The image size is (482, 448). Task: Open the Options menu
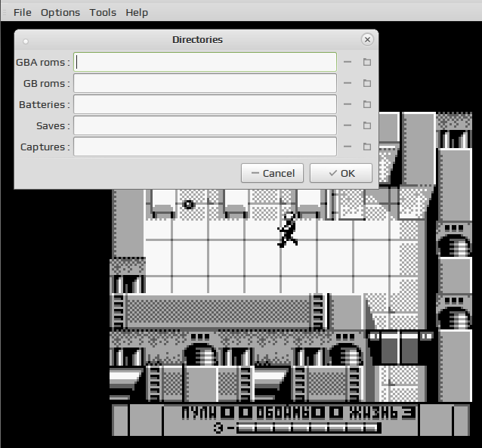[60, 13]
